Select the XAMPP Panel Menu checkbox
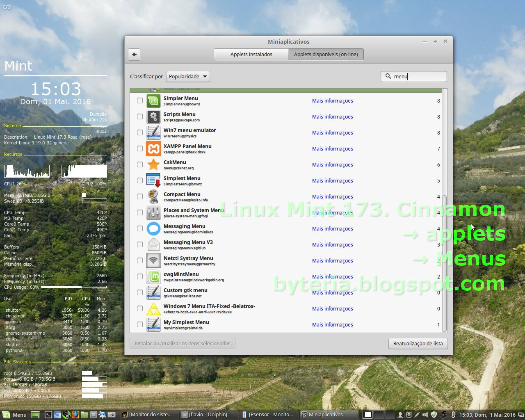Screen dimensions: 525x420 pyautogui.click(x=140, y=148)
